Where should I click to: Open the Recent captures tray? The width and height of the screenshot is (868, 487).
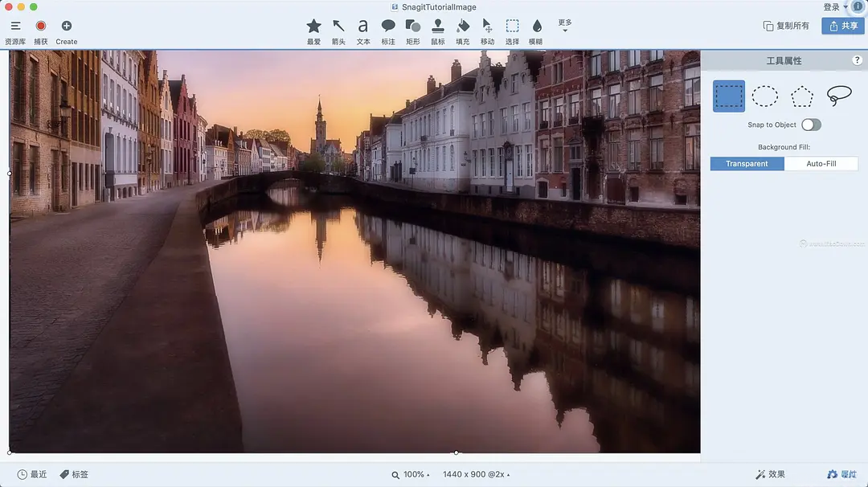[32, 475]
